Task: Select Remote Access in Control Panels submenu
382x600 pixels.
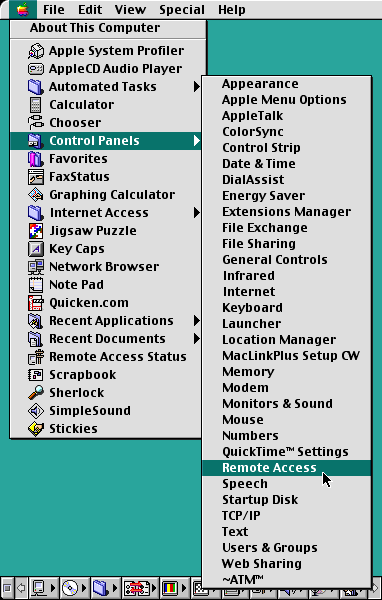Action: pos(287,468)
